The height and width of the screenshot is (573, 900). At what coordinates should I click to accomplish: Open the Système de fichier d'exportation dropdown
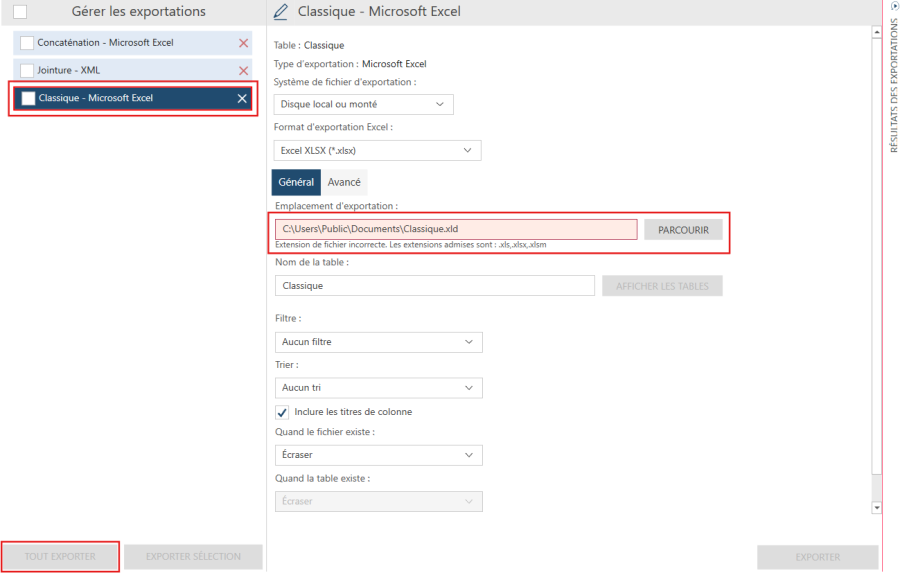[x=363, y=104]
